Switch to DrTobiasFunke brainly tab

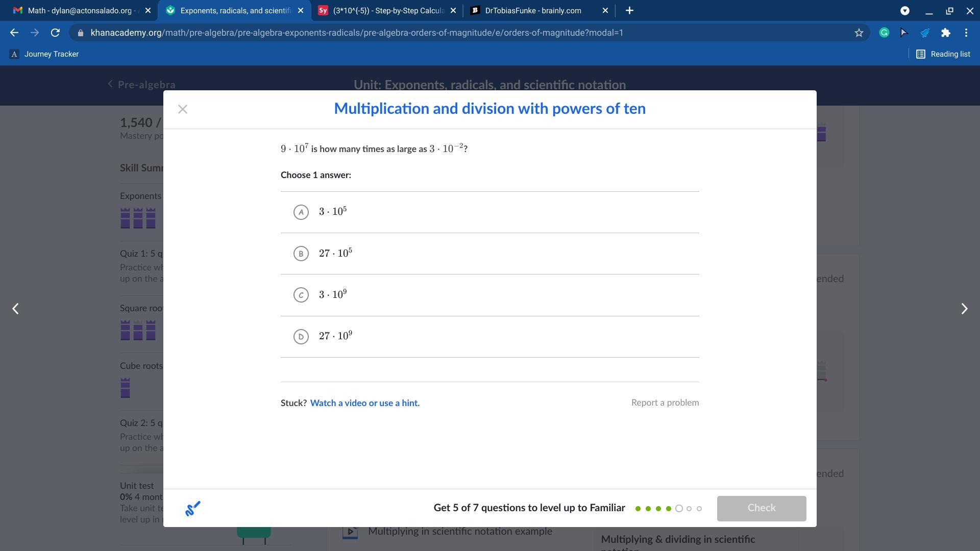pyautogui.click(x=533, y=10)
